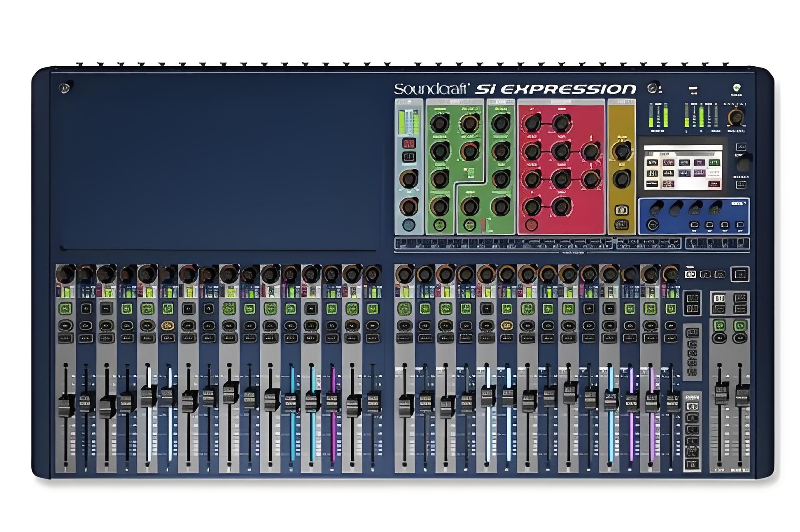Toggle the second round green button in the dynamics section

click(469, 225)
